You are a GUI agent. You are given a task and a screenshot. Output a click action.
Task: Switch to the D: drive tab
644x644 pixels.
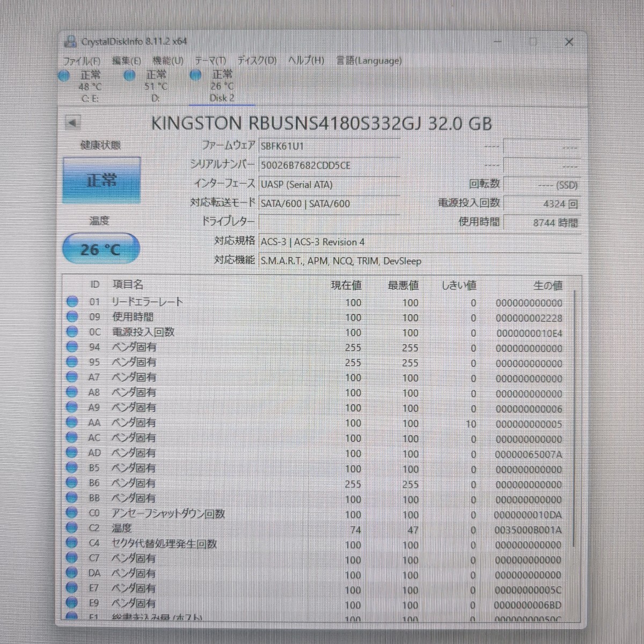click(x=156, y=86)
